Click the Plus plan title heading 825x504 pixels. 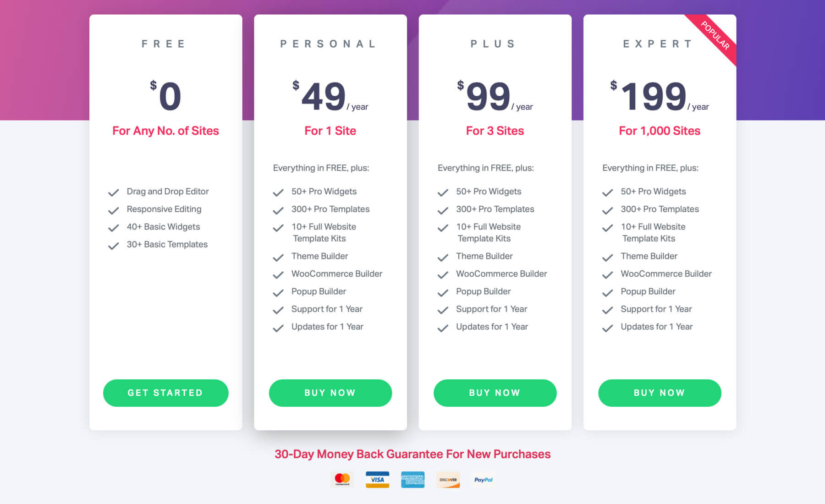click(x=493, y=44)
